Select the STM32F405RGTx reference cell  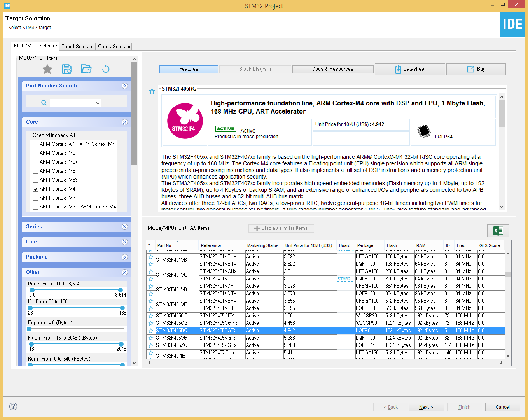coord(222,331)
